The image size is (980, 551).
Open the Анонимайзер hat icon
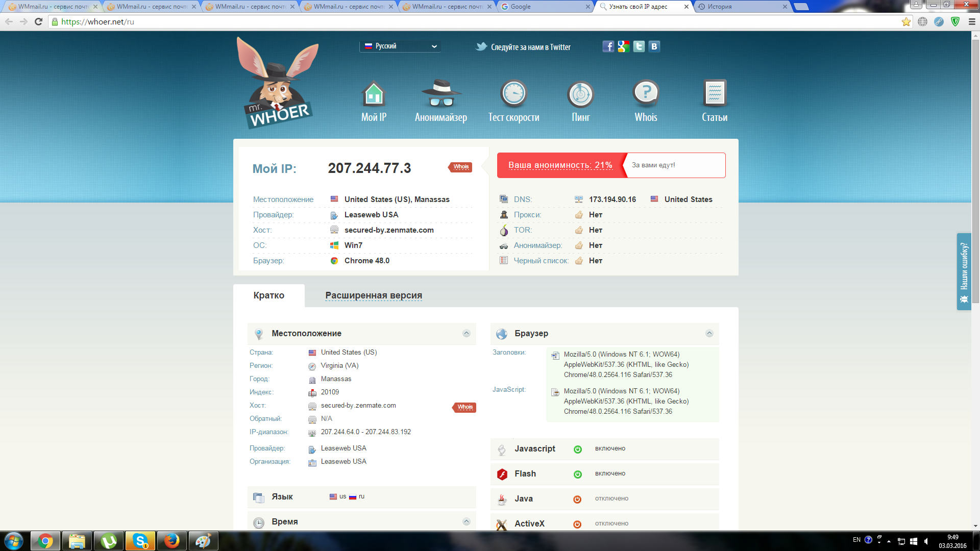coord(441,93)
